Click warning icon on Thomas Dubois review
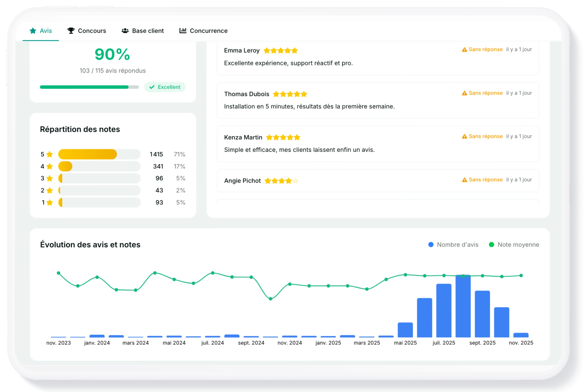Image resolution: width=584 pixels, height=392 pixels. [464, 93]
